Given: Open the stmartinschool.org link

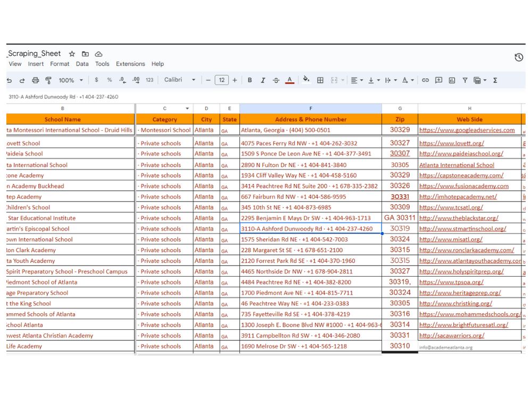Looking at the screenshot, I should pos(463,229).
